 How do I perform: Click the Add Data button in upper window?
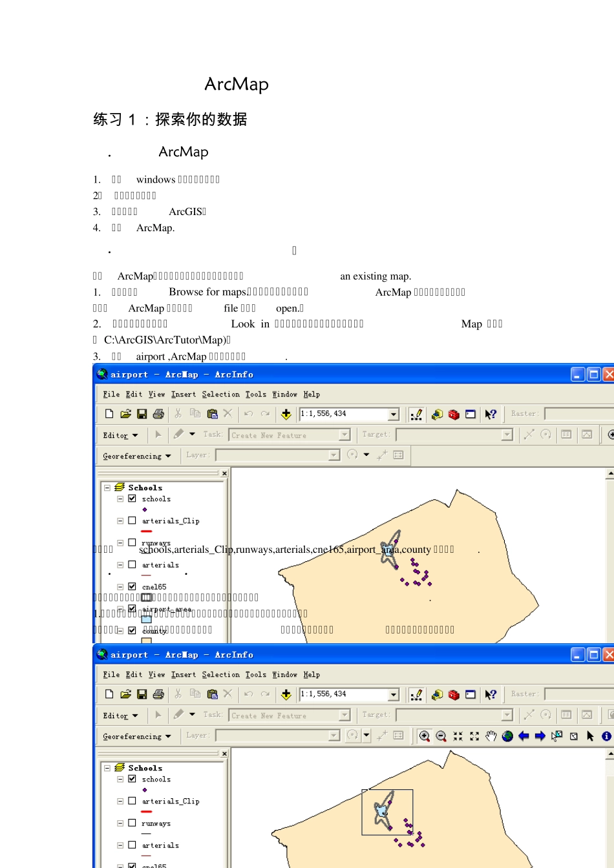point(286,414)
